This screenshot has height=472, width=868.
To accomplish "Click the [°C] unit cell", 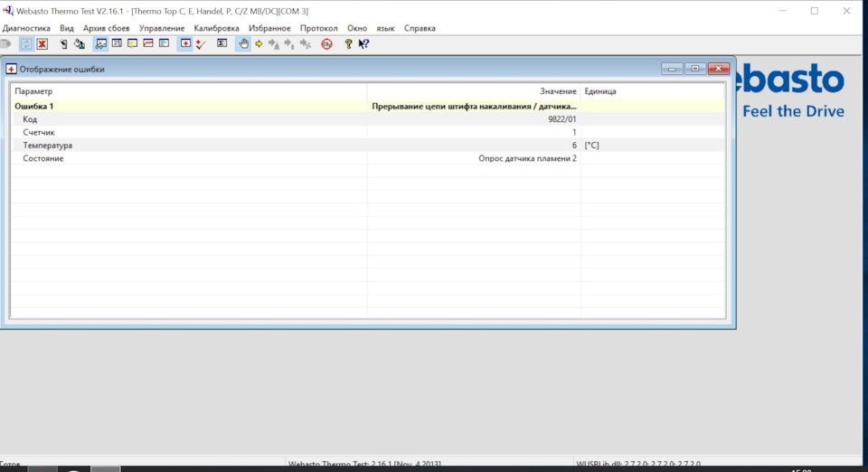I will (591, 145).
